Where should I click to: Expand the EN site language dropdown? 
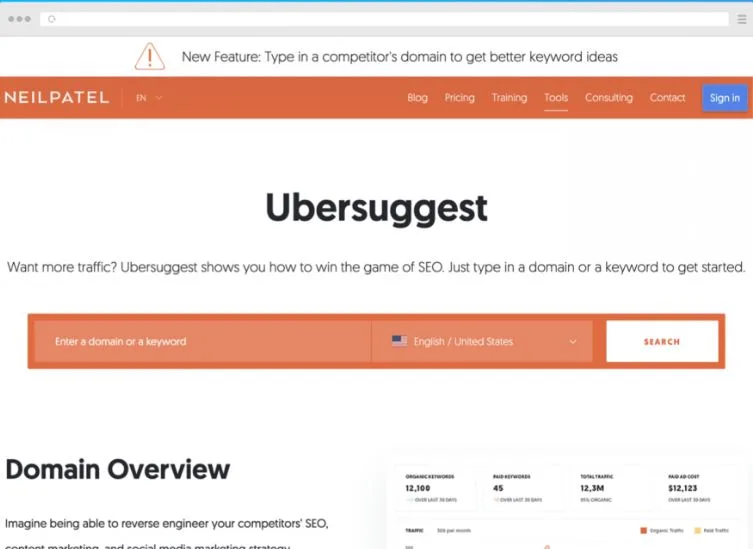[x=149, y=98]
